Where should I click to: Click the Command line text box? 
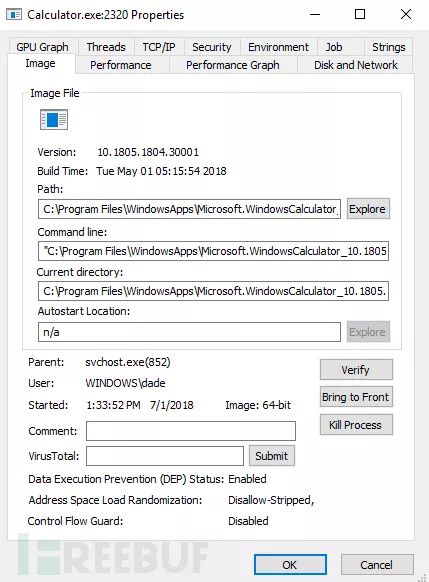point(213,251)
